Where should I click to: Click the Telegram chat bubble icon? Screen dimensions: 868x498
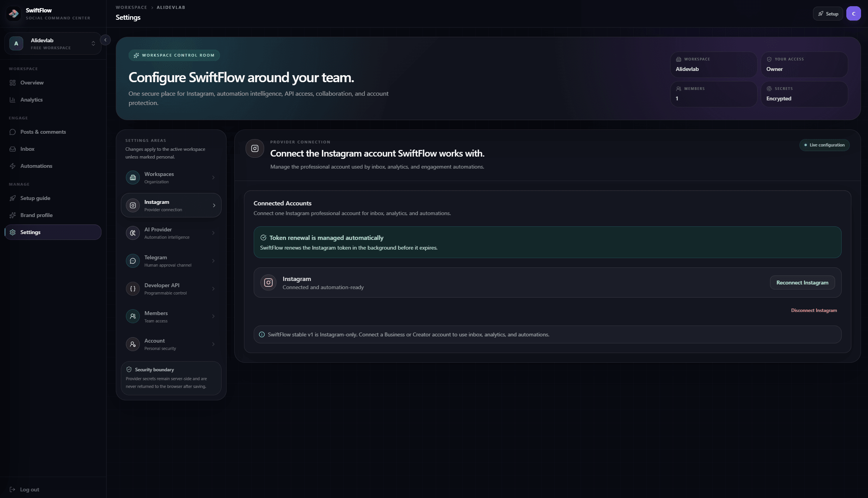(x=133, y=261)
